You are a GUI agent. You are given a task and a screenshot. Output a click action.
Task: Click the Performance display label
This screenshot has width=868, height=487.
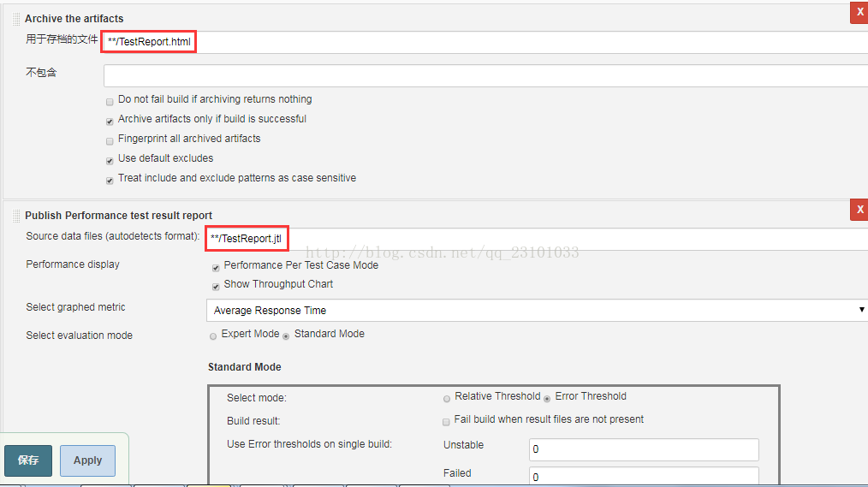(73, 264)
